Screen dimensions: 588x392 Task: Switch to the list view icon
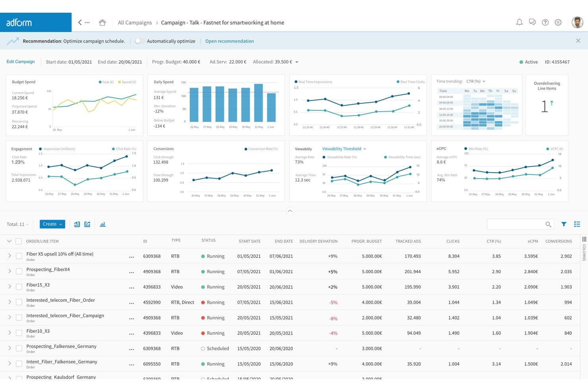[577, 224]
